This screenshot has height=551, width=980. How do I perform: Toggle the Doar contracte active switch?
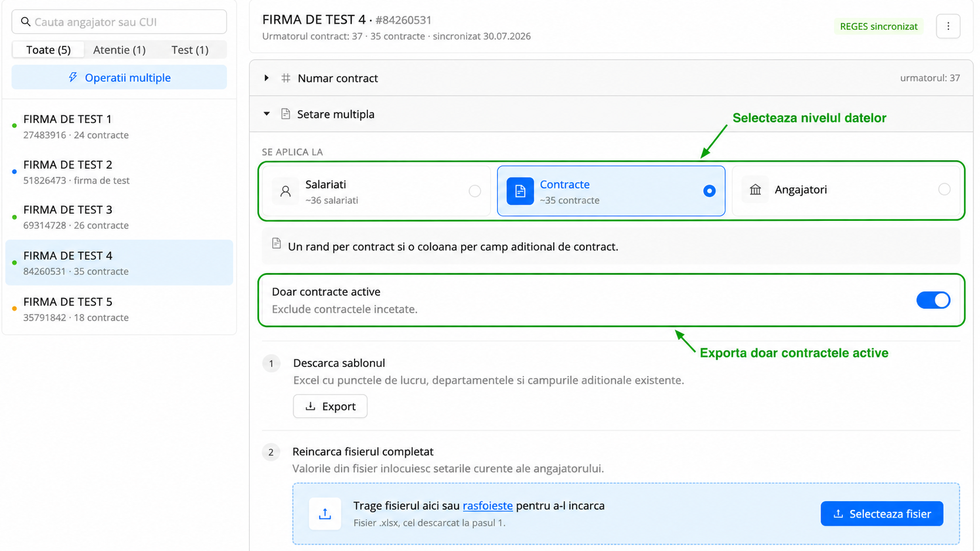click(x=933, y=300)
